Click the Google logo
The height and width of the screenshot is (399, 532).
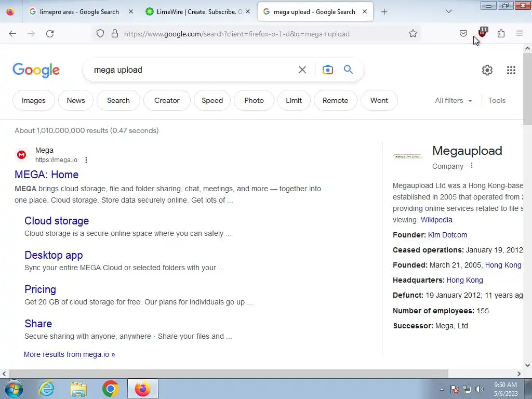pyautogui.click(x=36, y=70)
